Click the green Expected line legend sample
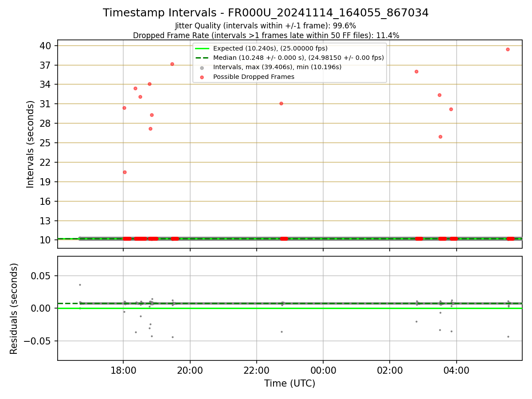Image resolution: width=532 pixels, height=399 pixels. coord(202,48)
